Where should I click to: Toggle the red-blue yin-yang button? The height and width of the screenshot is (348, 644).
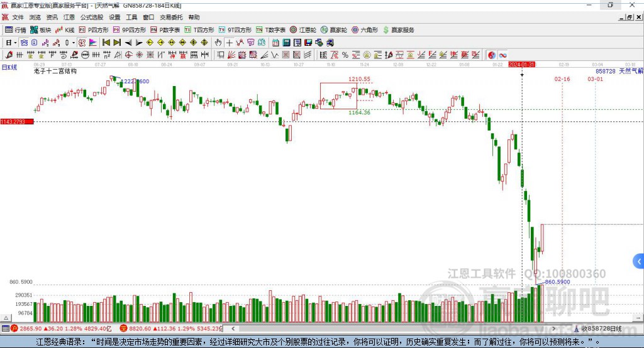pos(492,55)
